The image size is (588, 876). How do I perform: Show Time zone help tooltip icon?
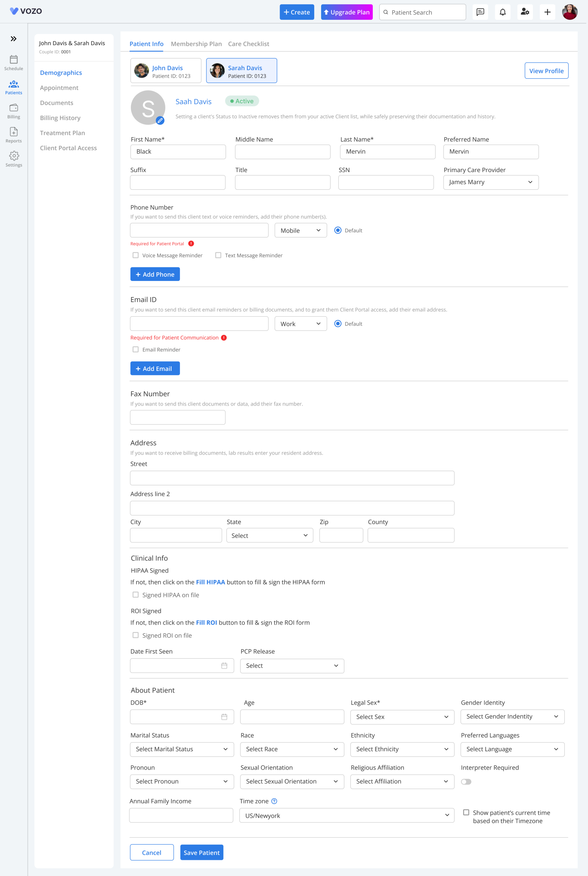point(274,801)
